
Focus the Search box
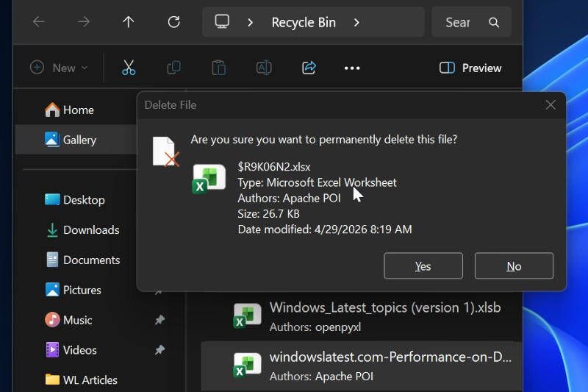471,22
